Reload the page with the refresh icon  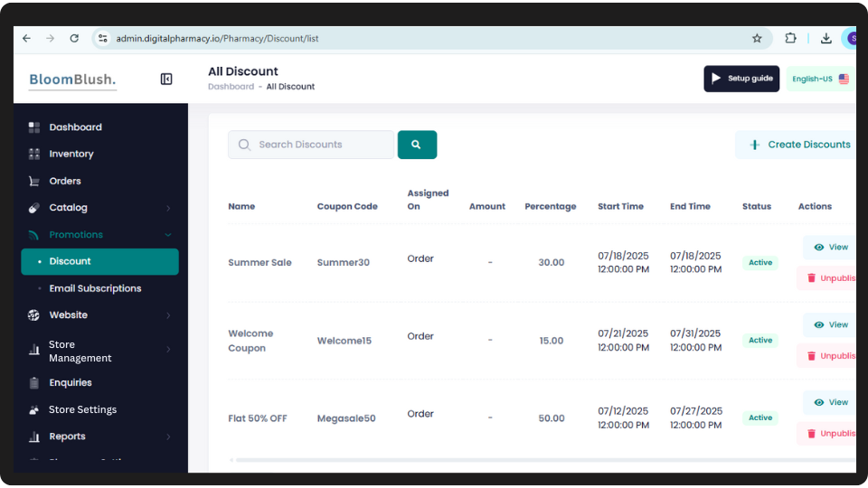74,38
